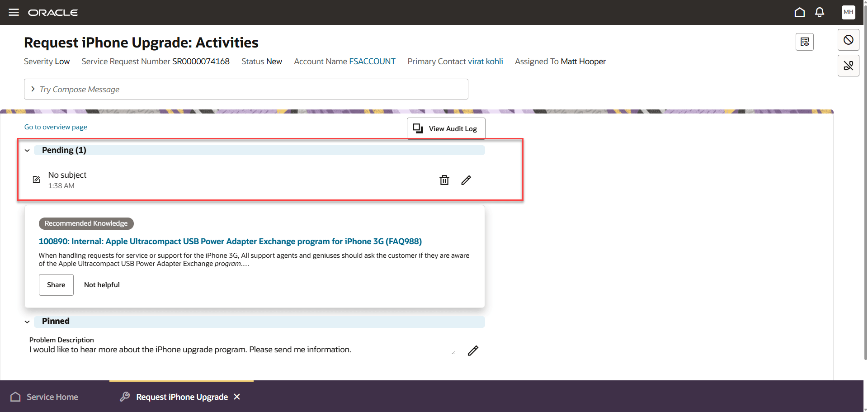Screen dimensions: 868x412
Task: Click the Pinned section header
Action: tap(259, 322)
